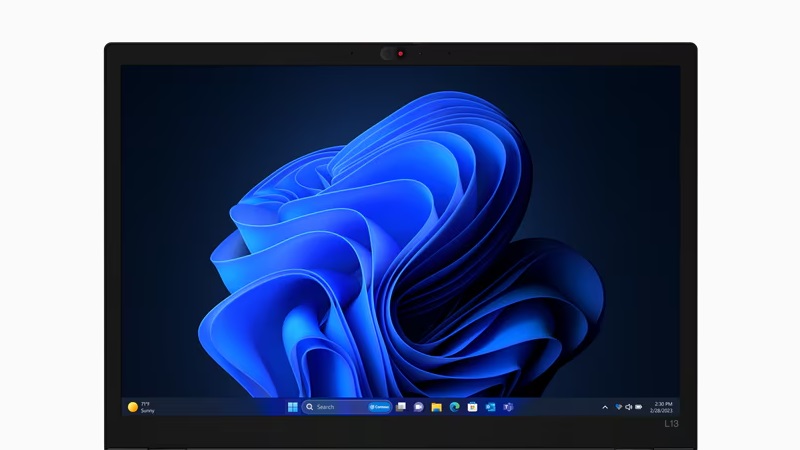
Task: Open Microsoft Store from taskbar
Action: click(x=472, y=407)
